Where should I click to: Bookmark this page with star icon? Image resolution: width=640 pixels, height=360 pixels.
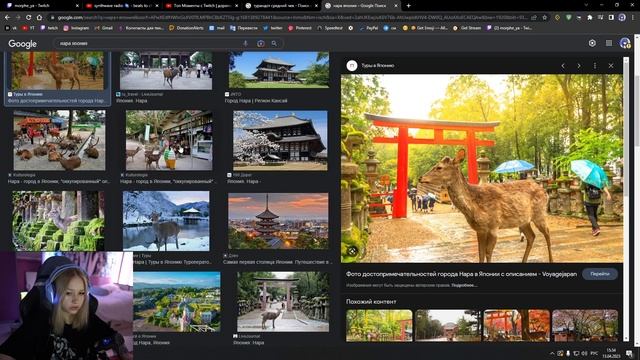544,18
